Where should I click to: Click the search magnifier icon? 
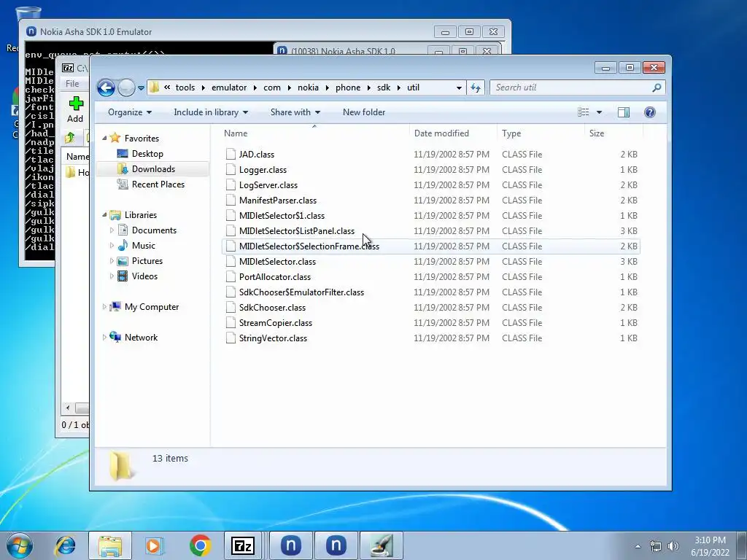(657, 87)
